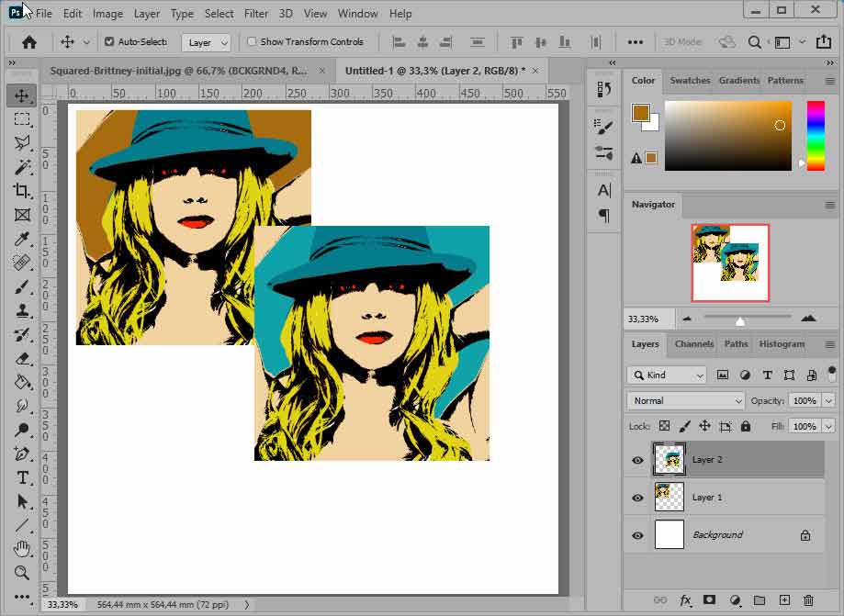Image resolution: width=844 pixels, height=616 pixels.
Task: Add a layer mask
Action: coord(709,599)
